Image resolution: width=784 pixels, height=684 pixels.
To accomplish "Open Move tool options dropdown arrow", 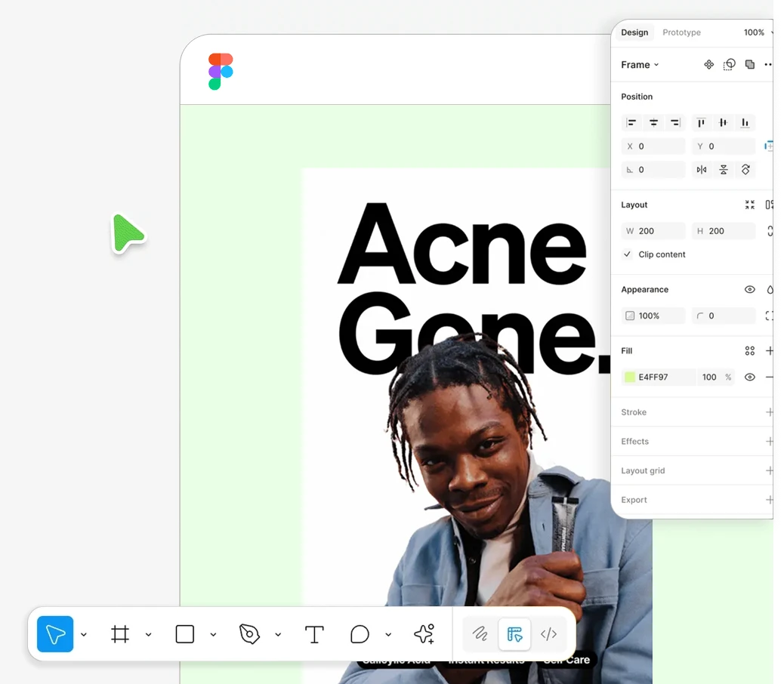I will pos(84,634).
